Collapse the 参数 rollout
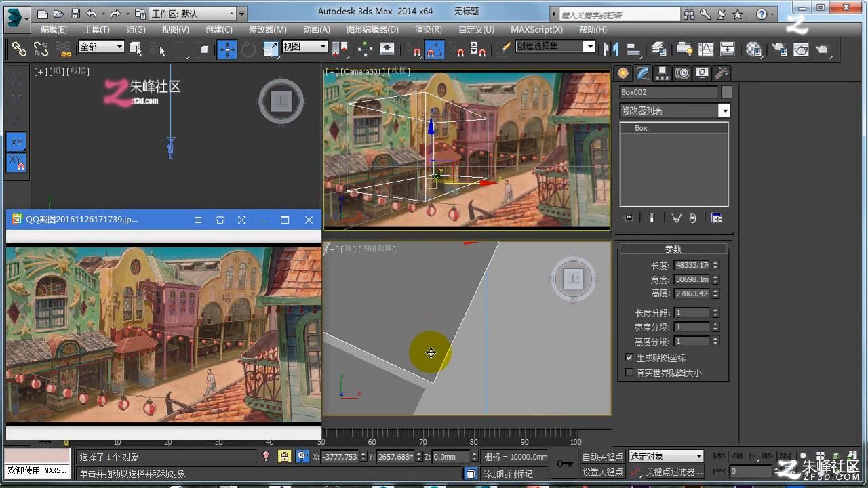868x488 pixels. pyautogui.click(x=673, y=249)
